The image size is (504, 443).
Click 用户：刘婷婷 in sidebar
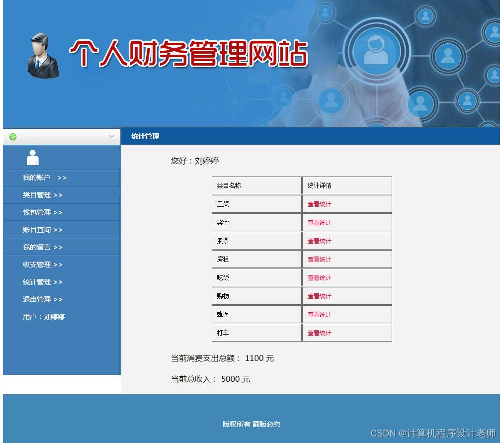tap(44, 317)
